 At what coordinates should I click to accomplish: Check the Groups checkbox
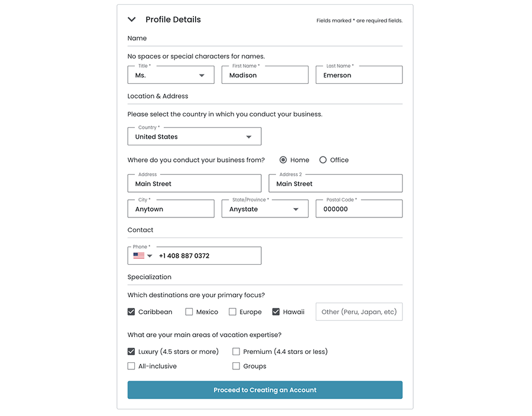pyautogui.click(x=236, y=366)
